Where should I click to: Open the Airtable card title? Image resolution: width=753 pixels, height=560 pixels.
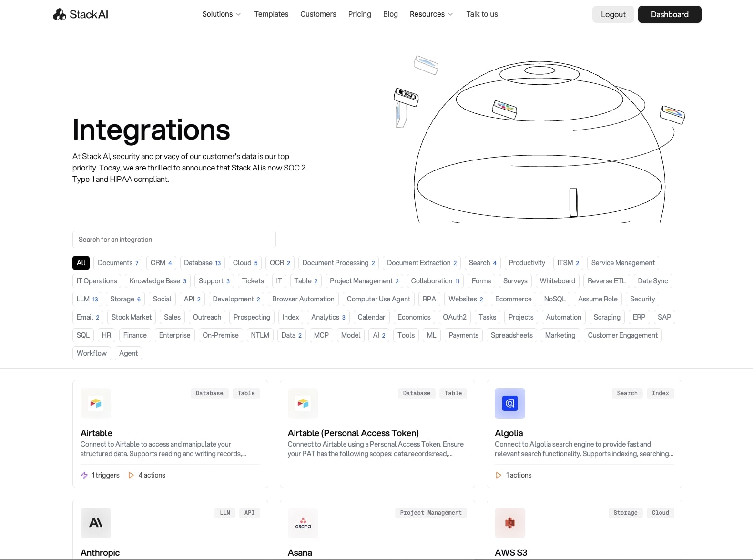click(96, 433)
